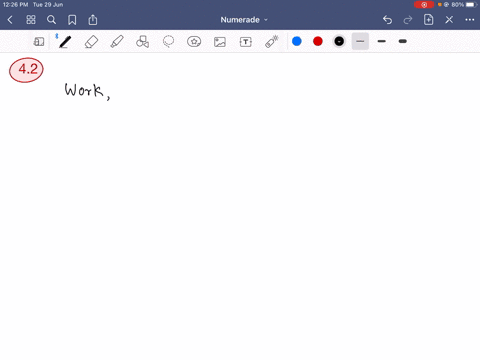Screen dimensions: 480x360
Task: Redo the last undone action
Action: pos(408,20)
